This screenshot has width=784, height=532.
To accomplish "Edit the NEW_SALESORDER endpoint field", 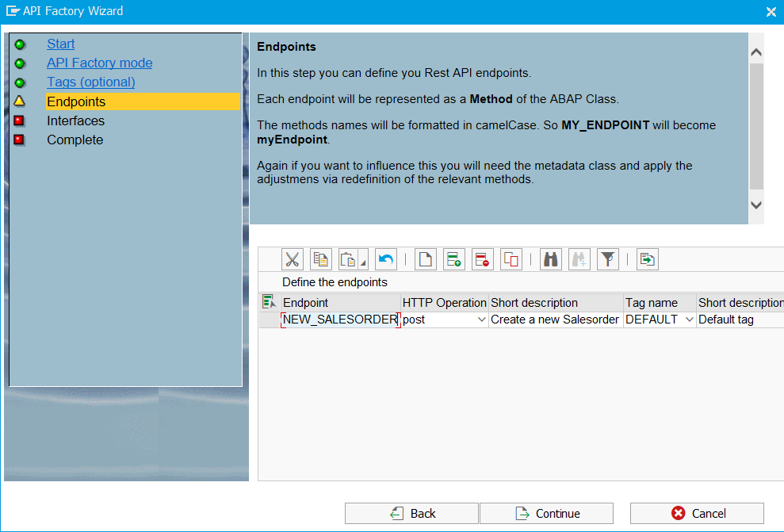I will (340, 320).
